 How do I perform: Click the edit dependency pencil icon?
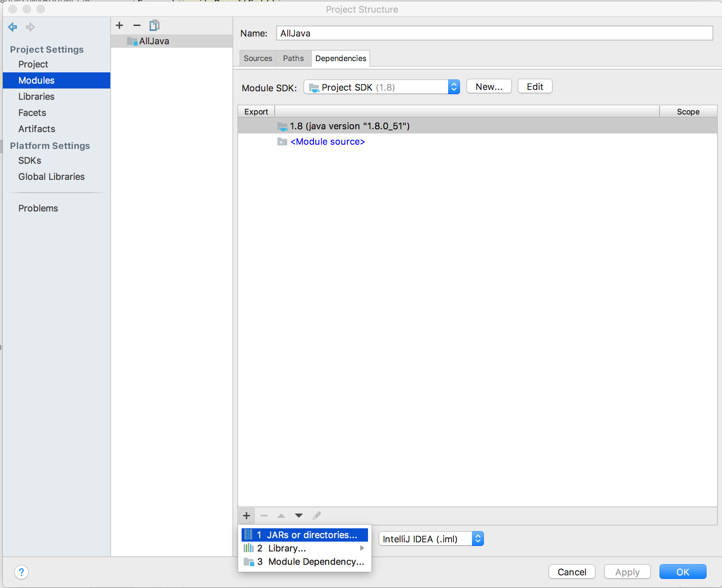coord(317,516)
